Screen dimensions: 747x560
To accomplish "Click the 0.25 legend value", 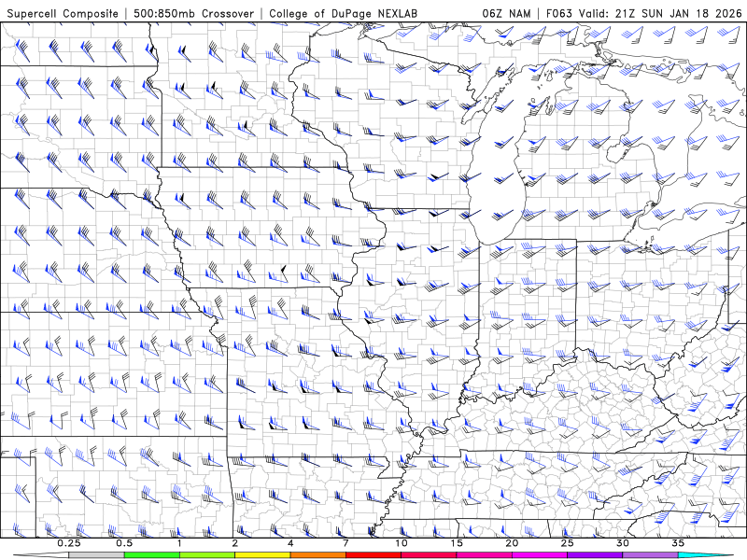I will 69,543.
